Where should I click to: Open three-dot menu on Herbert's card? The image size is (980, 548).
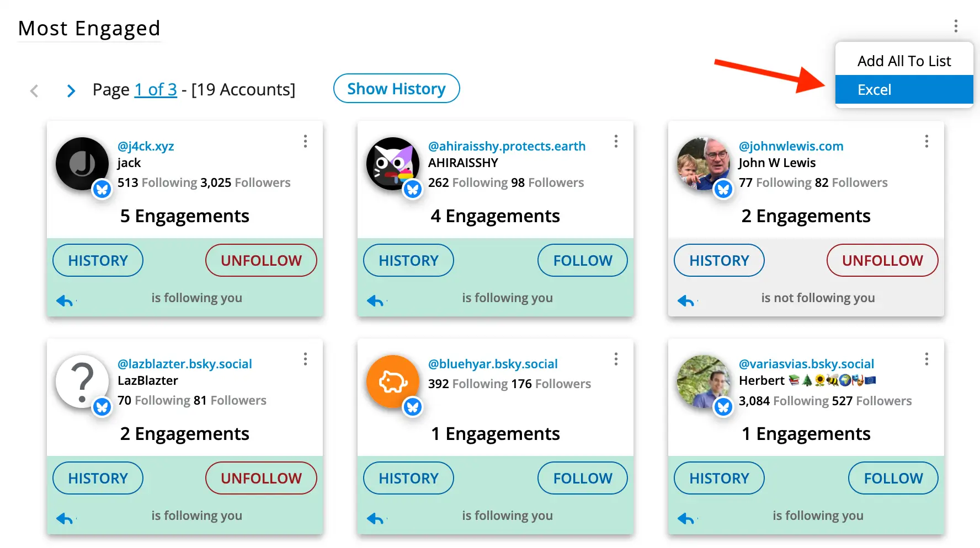[926, 359]
